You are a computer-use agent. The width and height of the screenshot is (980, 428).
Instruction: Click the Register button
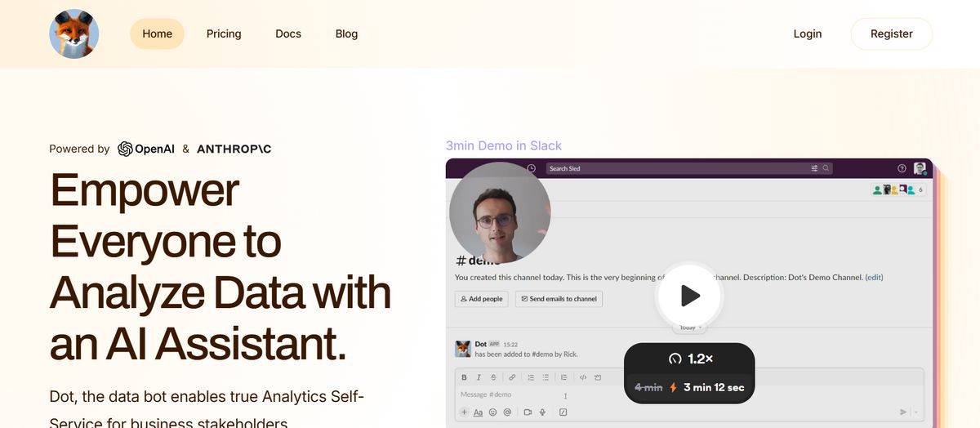(891, 33)
